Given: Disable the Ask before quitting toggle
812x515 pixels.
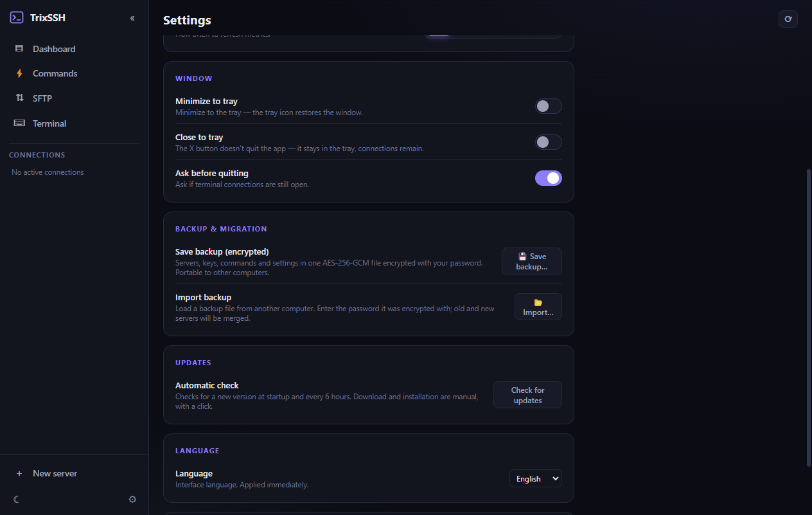Looking at the screenshot, I should tap(549, 178).
